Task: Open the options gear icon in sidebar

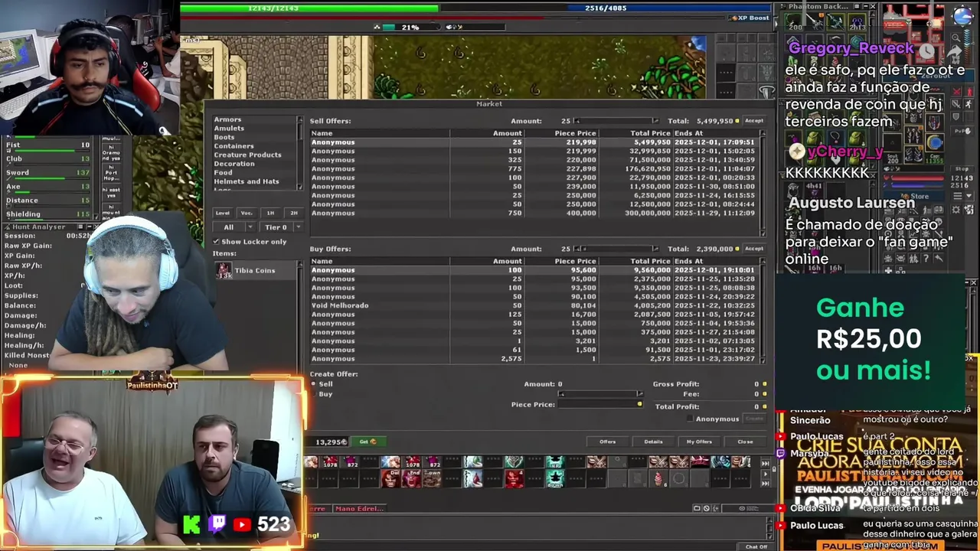Action: point(955,209)
